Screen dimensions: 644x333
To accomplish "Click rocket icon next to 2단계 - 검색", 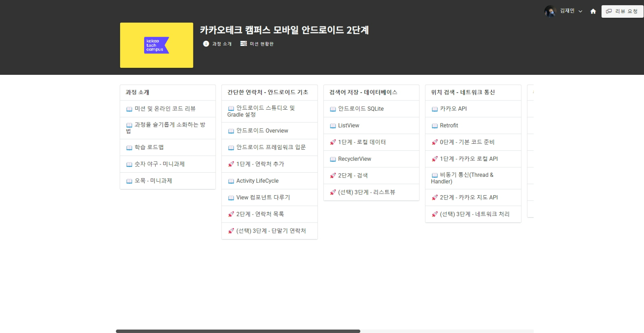I will click(x=333, y=176).
